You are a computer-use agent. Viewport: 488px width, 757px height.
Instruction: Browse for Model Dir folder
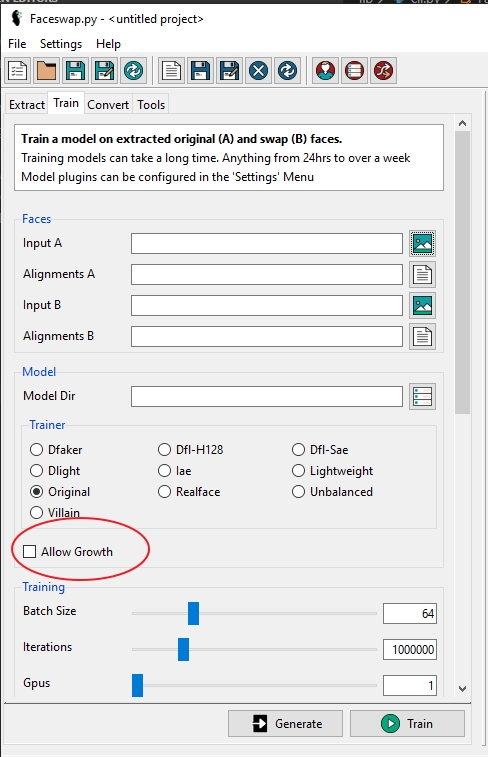click(422, 396)
